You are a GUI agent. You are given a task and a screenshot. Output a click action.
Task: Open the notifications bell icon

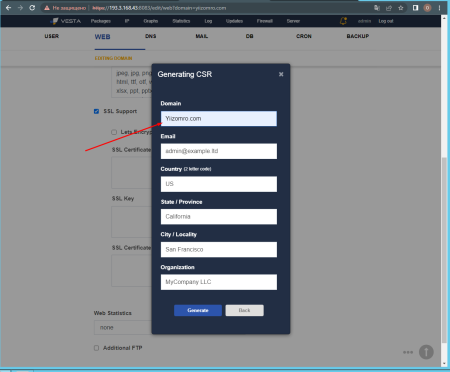[x=343, y=21]
